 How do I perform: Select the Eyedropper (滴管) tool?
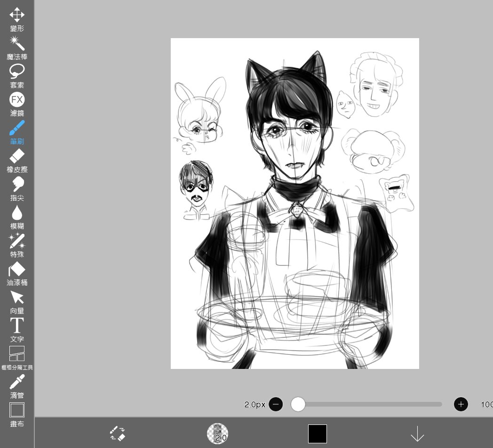16,386
